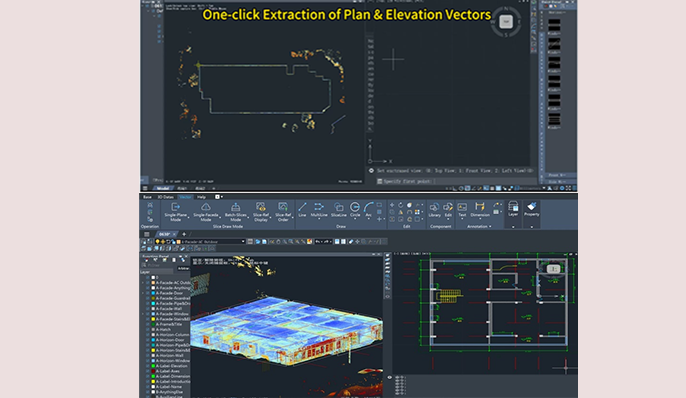Click the view cube in floor plan view
Image resolution: width=686 pixels, height=398 pixels.
pyautogui.click(x=553, y=269)
